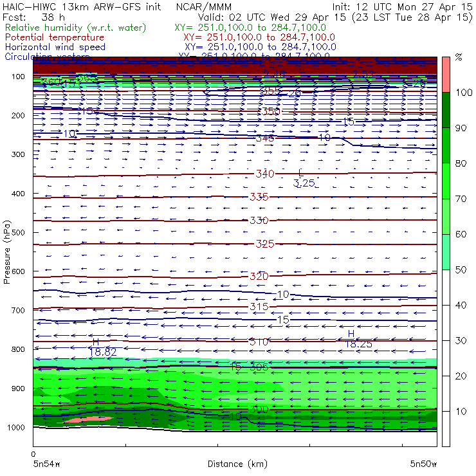Click the '50' color bar label
The image size is (476, 476).
click(461, 270)
